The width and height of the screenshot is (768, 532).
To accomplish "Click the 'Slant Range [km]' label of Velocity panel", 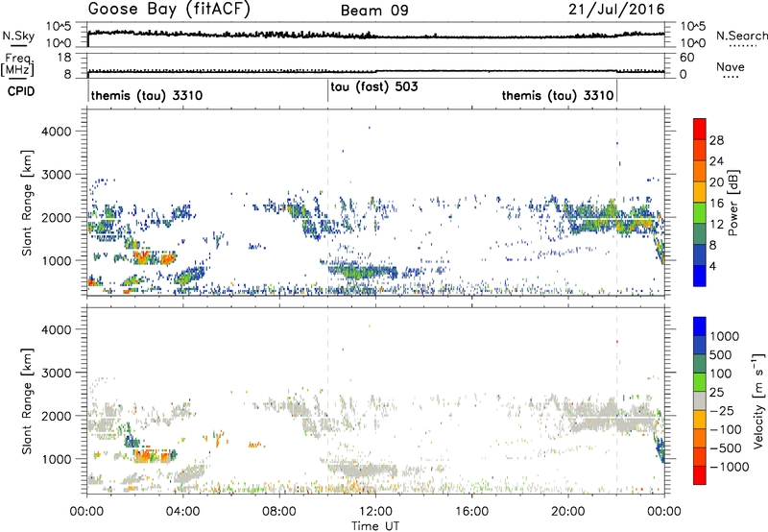I will 27,401.
